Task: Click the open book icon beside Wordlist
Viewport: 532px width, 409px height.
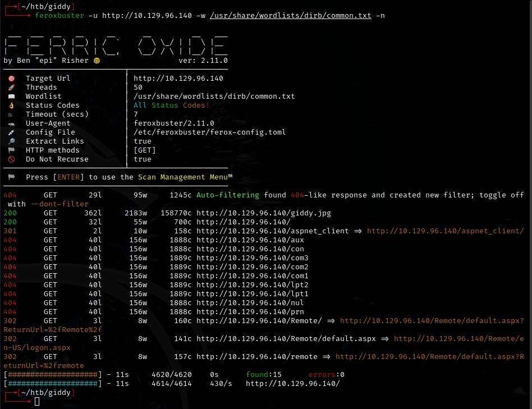Action: click(11, 96)
